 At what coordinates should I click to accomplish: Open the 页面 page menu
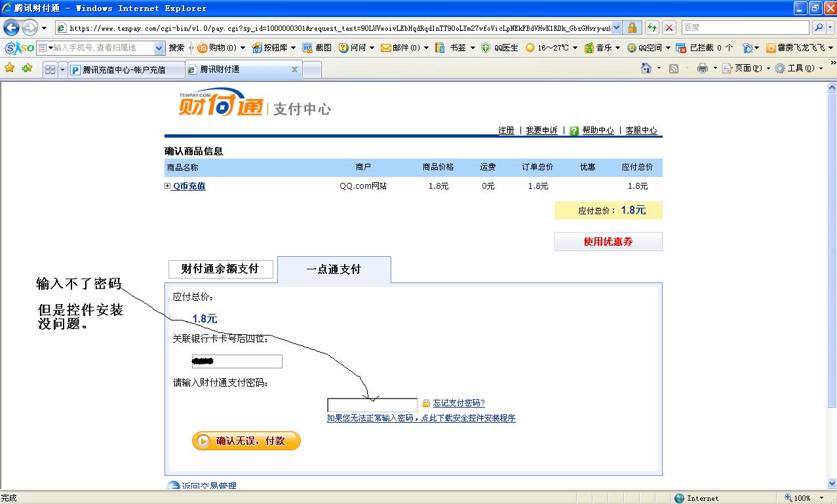tap(746, 68)
